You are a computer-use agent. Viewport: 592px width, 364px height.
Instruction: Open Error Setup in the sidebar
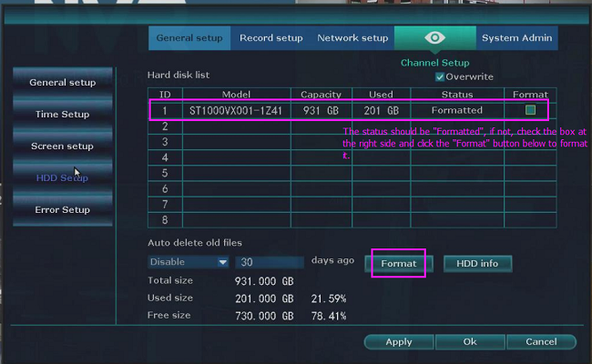(x=63, y=209)
